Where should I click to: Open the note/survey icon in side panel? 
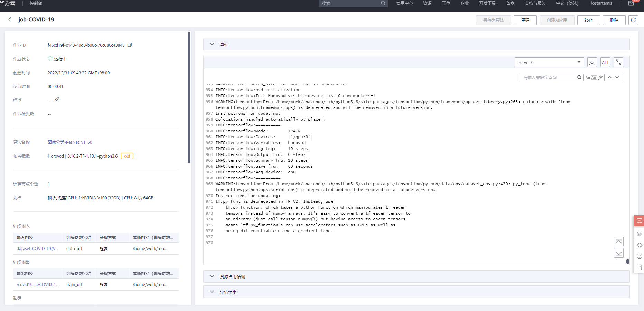click(640, 267)
